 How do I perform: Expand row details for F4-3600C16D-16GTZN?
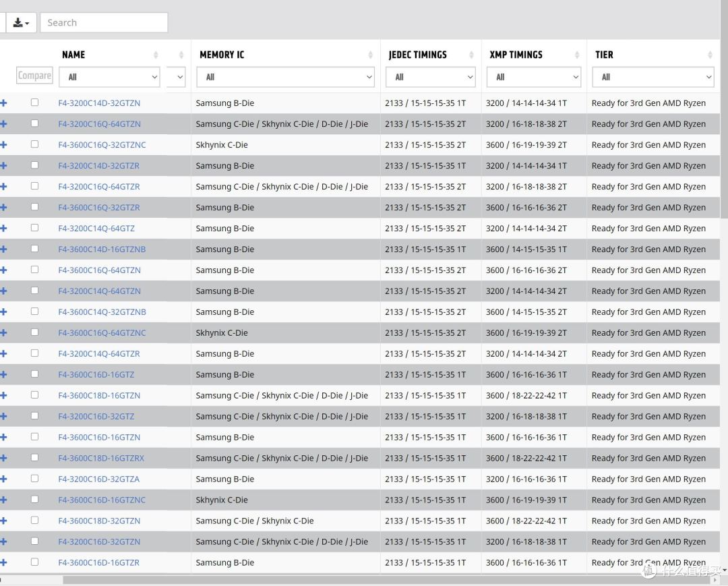3,438
